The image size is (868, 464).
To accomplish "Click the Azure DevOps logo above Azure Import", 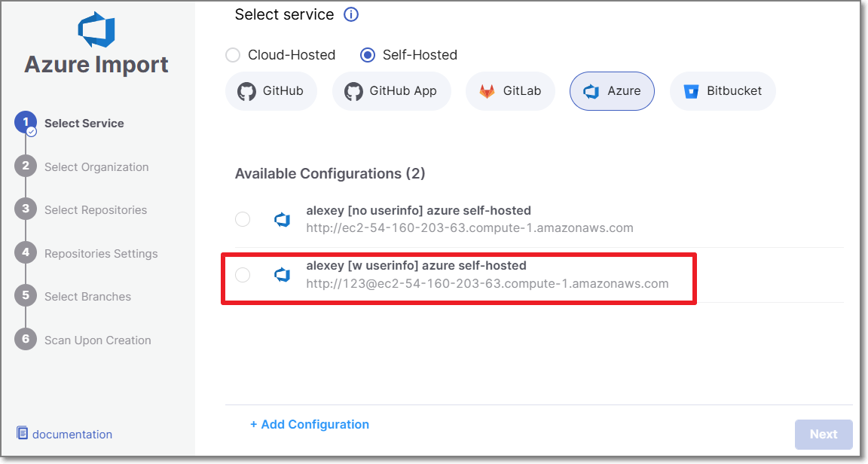I will pyautogui.click(x=96, y=29).
